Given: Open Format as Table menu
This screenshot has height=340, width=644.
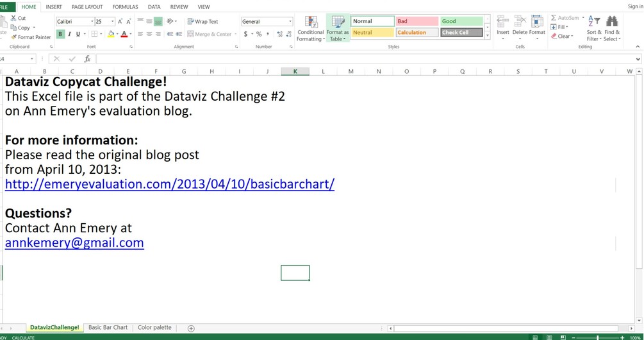Looking at the screenshot, I should [x=338, y=28].
